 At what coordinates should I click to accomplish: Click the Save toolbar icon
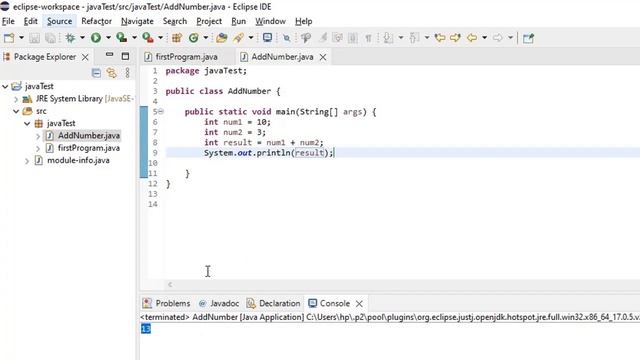(x=34, y=38)
